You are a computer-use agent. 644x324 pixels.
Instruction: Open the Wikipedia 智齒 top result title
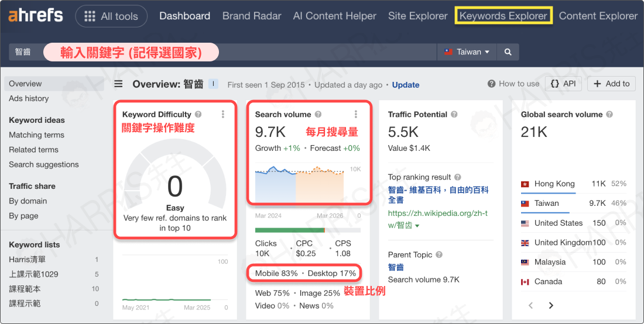coord(438,195)
